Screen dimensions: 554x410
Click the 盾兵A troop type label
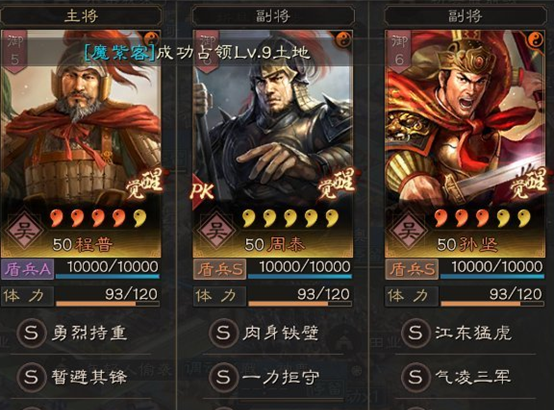tap(28, 270)
